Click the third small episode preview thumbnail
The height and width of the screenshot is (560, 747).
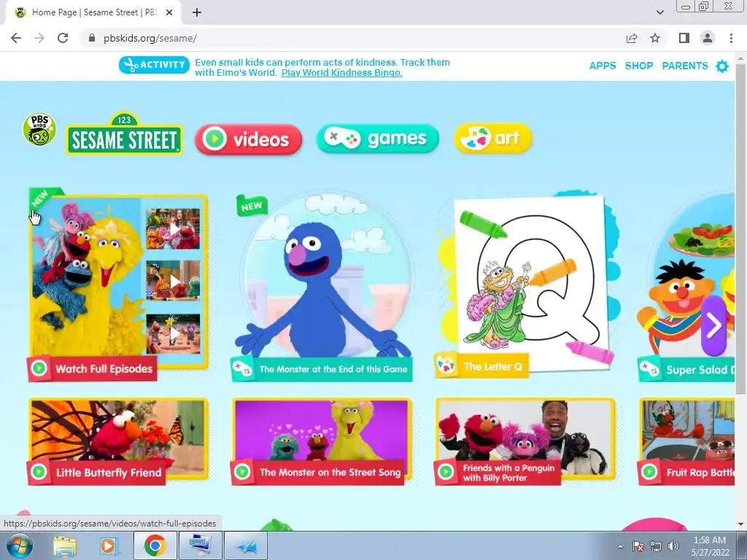tap(173, 334)
